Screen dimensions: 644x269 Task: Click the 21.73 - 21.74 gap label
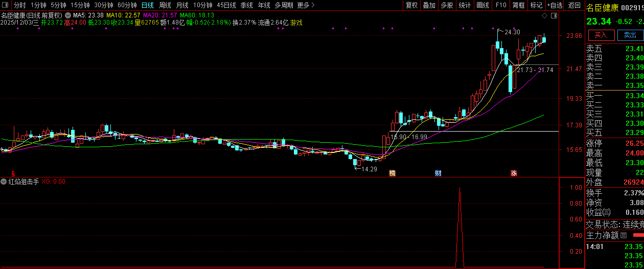point(535,70)
